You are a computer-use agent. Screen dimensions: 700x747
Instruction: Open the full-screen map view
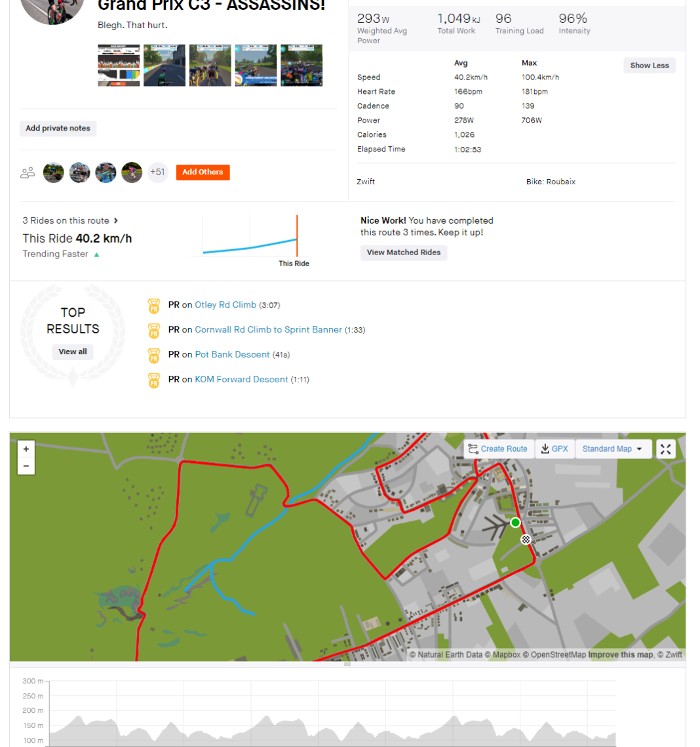665,449
